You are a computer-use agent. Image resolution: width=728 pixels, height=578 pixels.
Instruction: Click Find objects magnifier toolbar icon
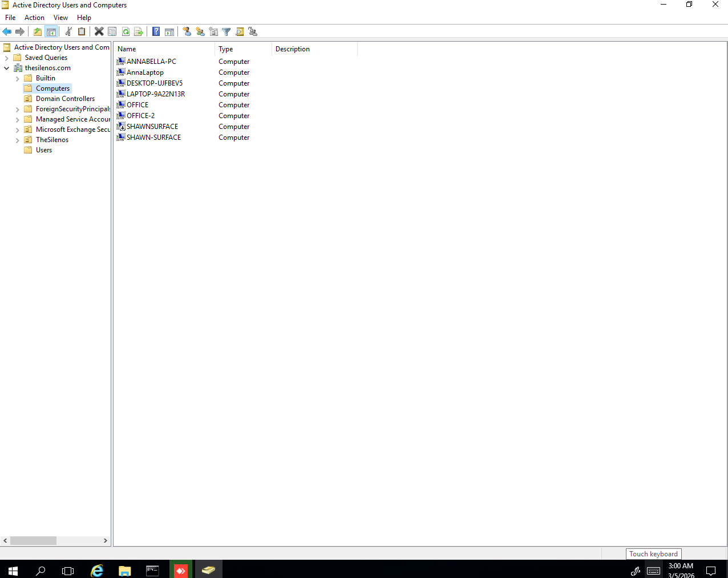(240, 31)
